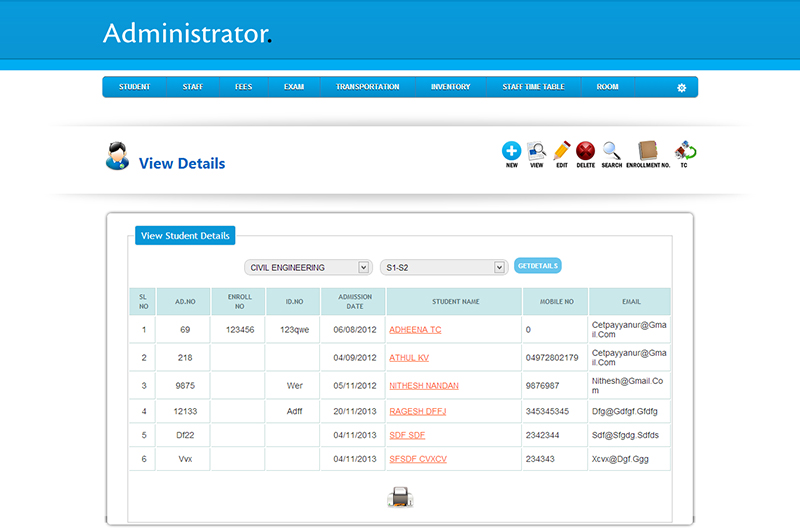Open student link ADHEENA TC
The width and height of the screenshot is (800, 528).
[415, 329]
